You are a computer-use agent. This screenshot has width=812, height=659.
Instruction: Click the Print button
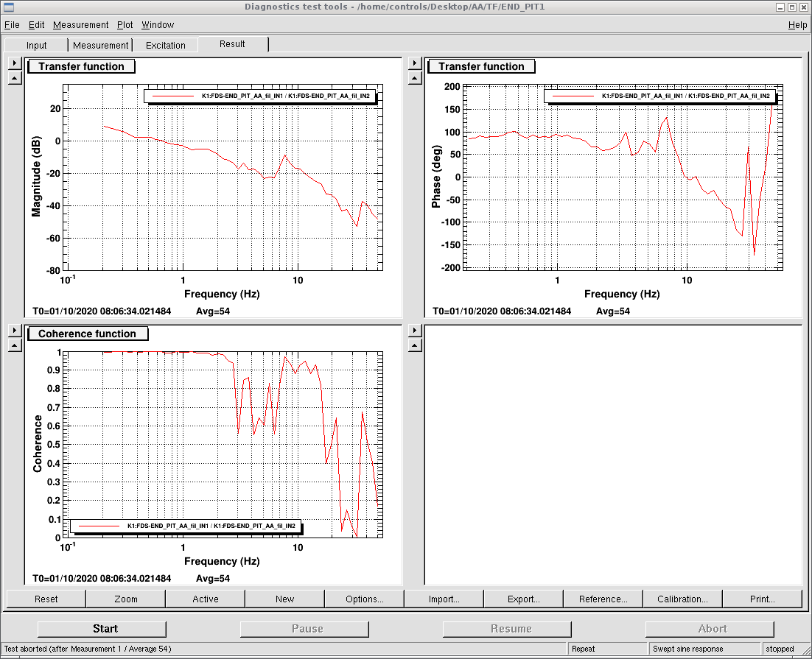[763, 599]
